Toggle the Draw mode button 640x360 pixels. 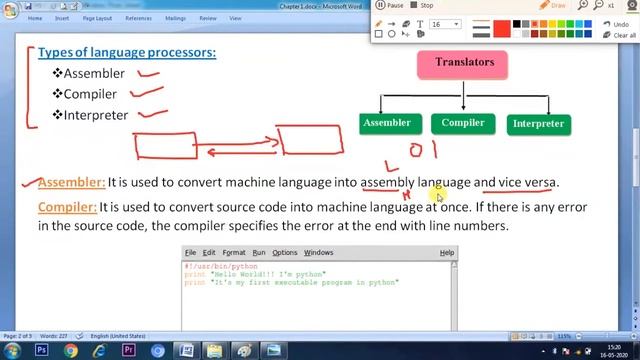[x=552, y=5]
